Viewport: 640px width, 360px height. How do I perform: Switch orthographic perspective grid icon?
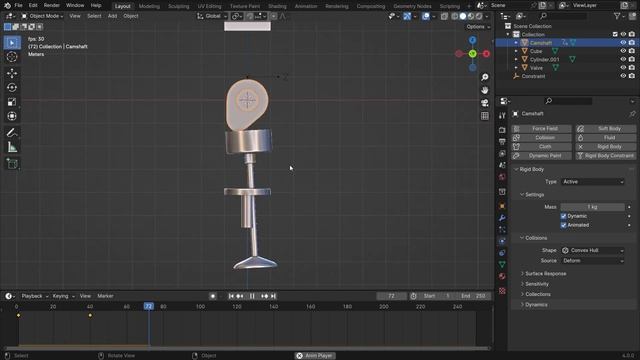pyautogui.click(x=484, y=116)
